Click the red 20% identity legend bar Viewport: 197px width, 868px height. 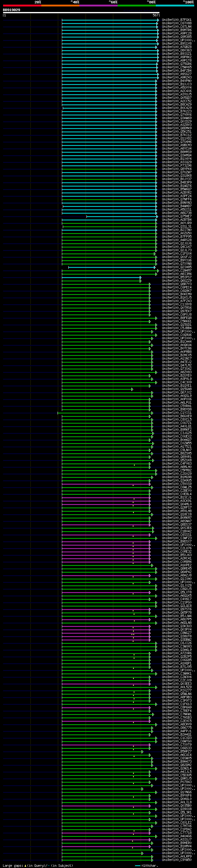[x=22, y=6]
